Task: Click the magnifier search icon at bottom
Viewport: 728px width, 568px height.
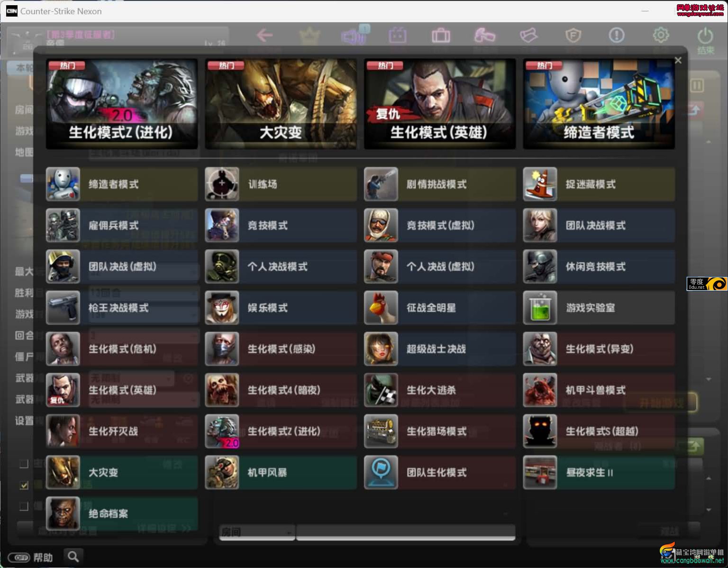Action: 73,557
